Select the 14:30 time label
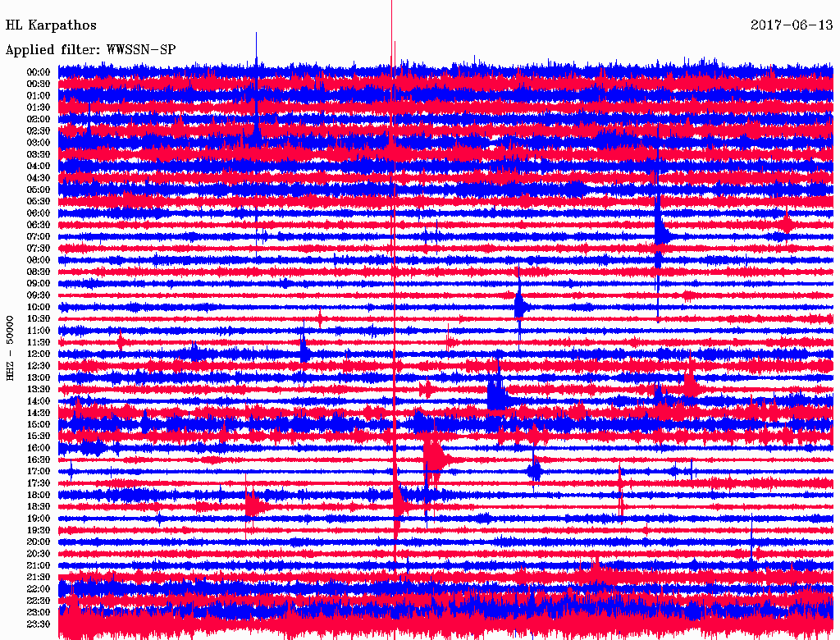 pos(39,414)
